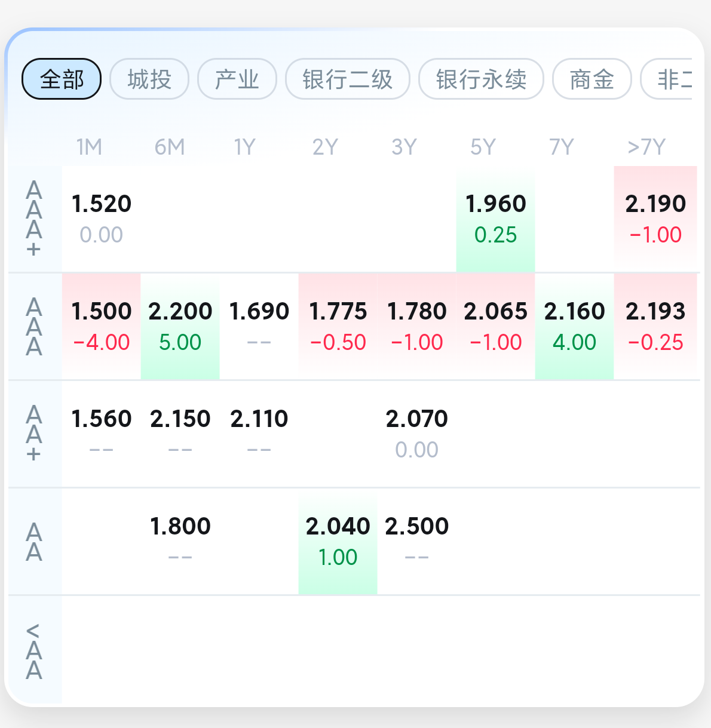Click the AA 6M cell 1.800
The width and height of the screenshot is (711, 728).
180,541
